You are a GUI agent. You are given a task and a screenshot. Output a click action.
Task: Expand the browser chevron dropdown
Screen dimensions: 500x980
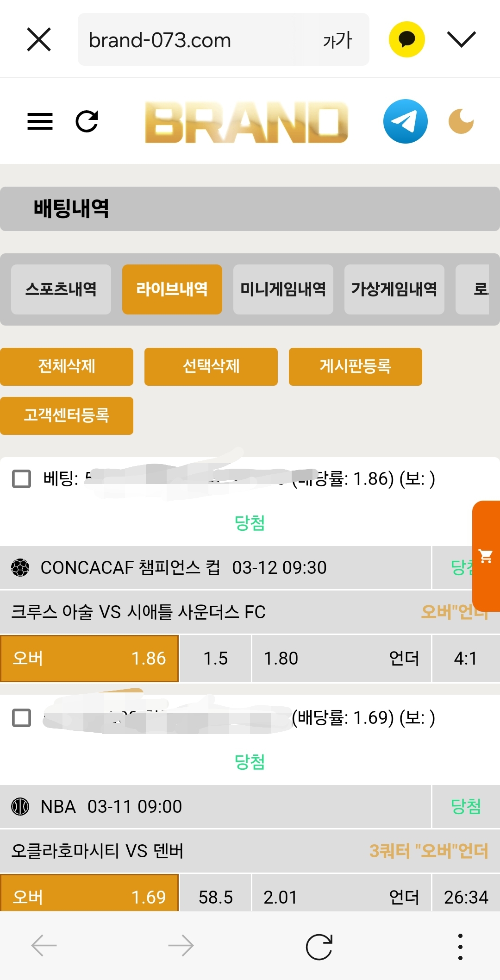pos(461,39)
